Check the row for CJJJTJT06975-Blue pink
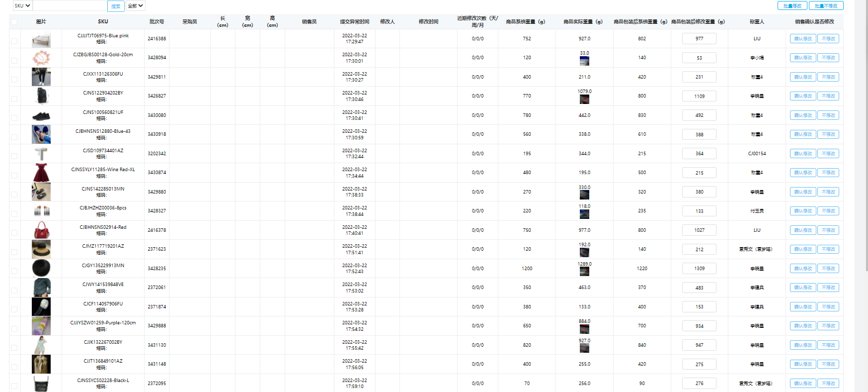This screenshot has height=392, width=868. pyautogui.click(x=14, y=41)
